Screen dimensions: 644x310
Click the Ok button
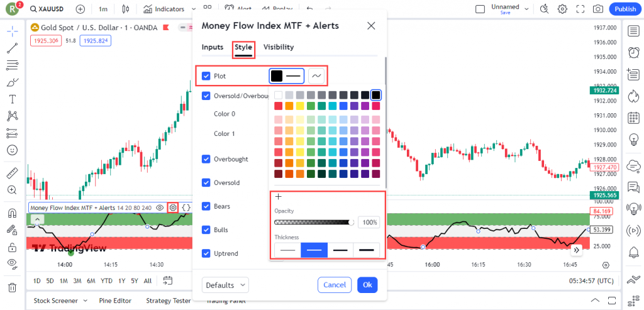[x=367, y=285]
